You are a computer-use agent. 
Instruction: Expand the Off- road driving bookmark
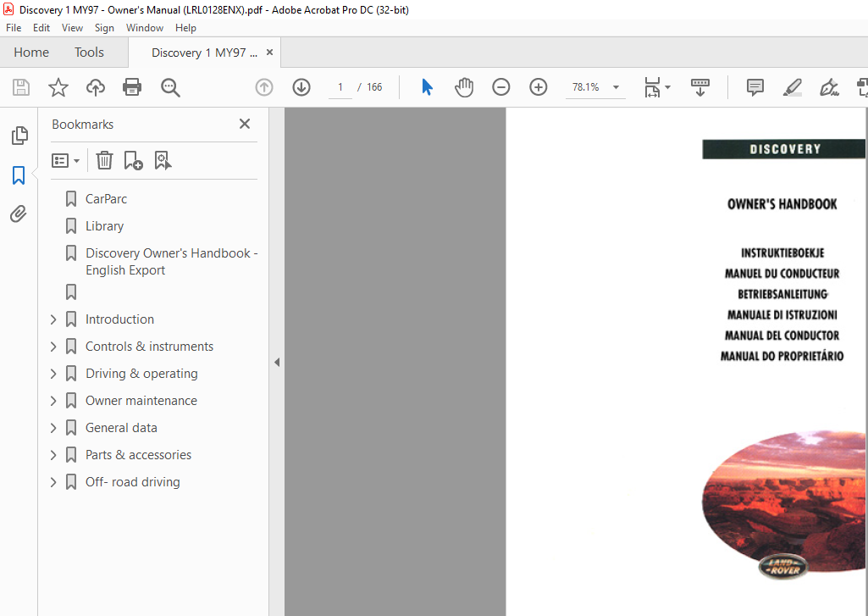53,482
